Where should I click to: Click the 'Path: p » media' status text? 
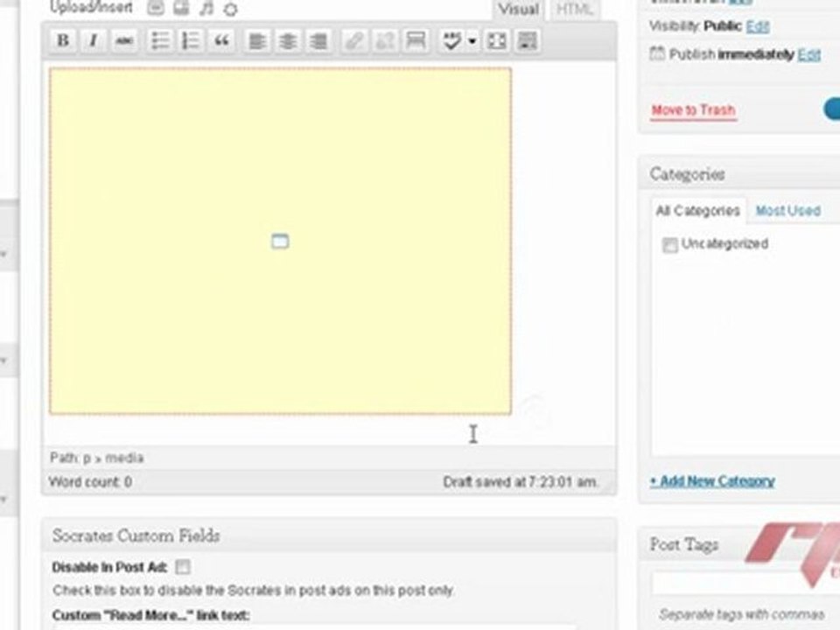[x=97, y=458]
